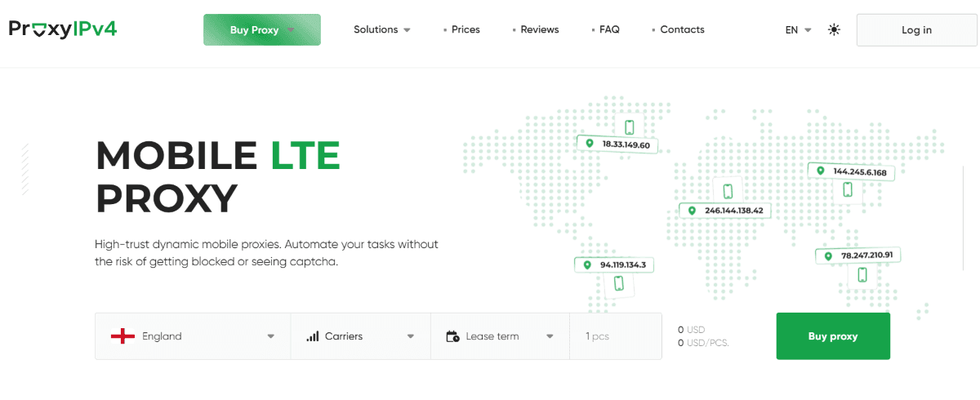Click the location pin beside 246.144.138.42
This screenshot has height=400, width=980.
693,211
